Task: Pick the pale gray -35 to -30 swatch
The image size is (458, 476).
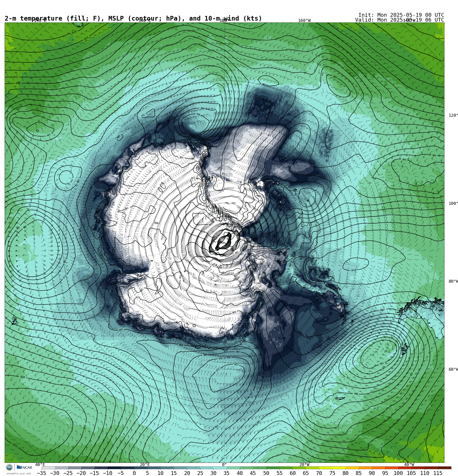Action: [48, 468]
